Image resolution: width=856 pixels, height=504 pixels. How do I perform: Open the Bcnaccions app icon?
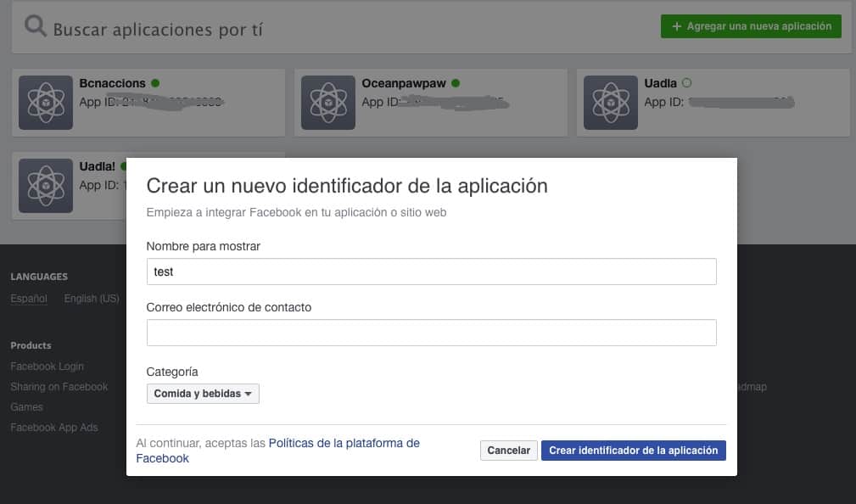(x=46, y=103)
